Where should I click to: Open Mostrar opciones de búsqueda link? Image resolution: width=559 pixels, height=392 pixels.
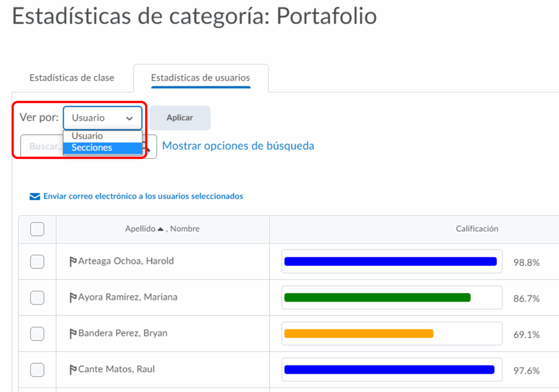click(238, 146)
